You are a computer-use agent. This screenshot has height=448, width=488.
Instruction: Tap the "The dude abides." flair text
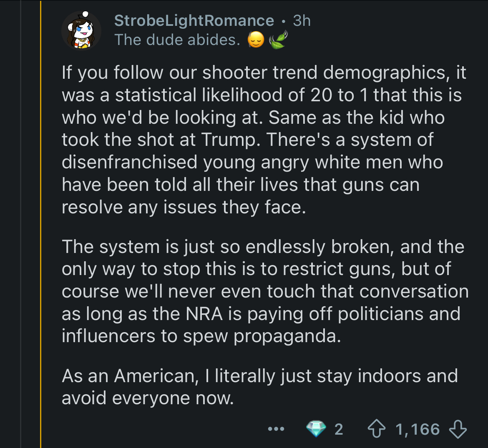coord(177,40)
